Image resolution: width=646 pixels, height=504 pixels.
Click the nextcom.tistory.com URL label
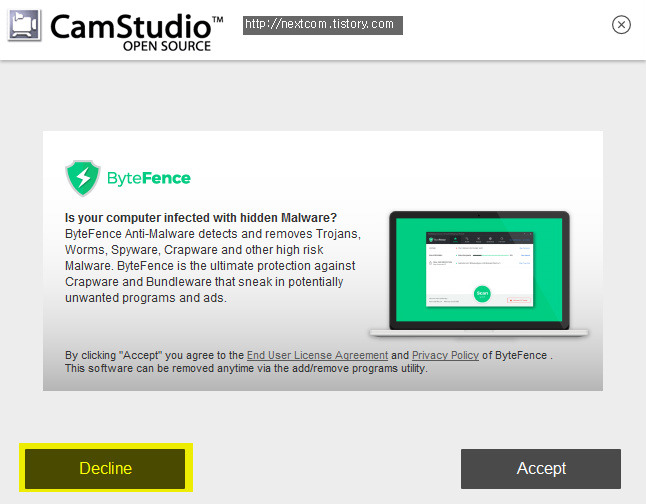click(323, 25)
